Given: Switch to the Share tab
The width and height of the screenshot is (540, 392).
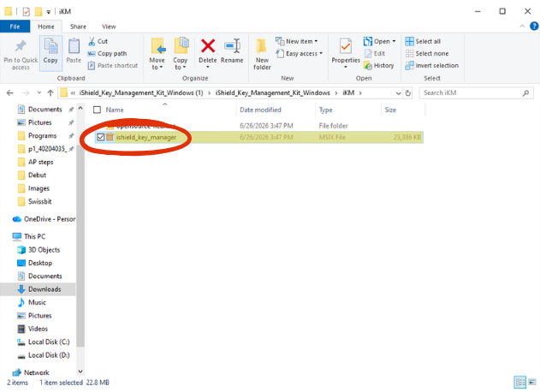Looking at the screenshot, I should [x=78, y=27].
